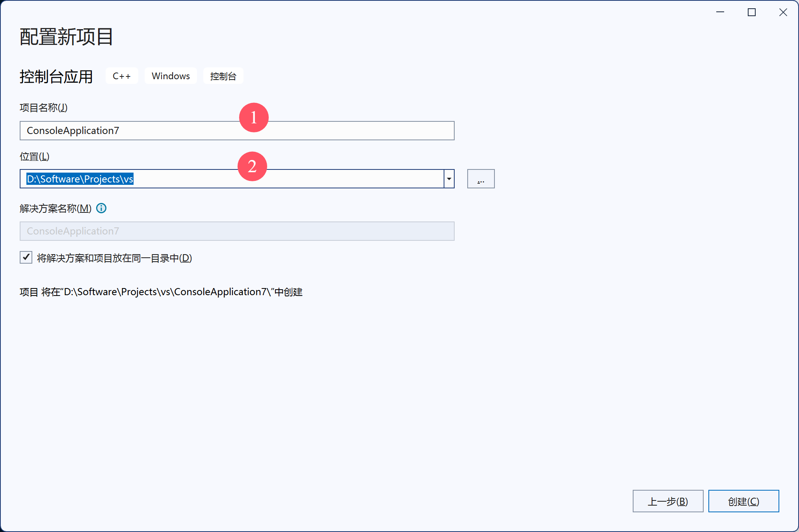
Task: Click the 项目名称 label
Action: [43, 108]
